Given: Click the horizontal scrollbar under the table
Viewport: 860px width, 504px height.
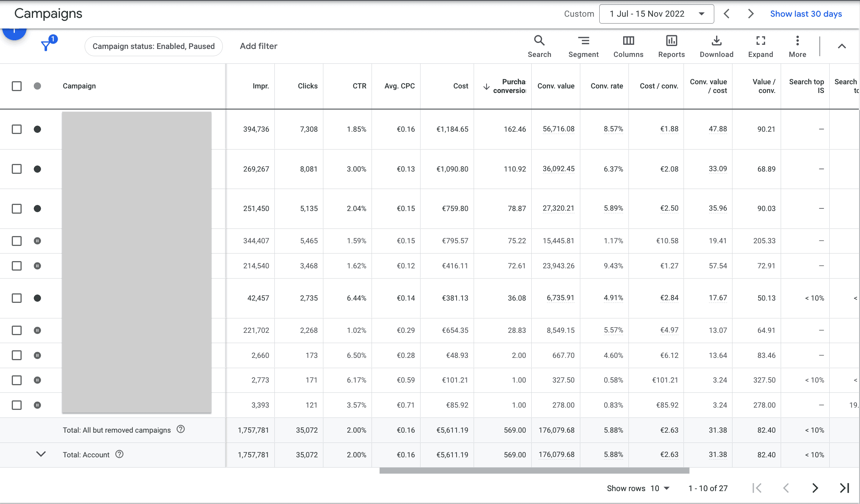Looking at the screenshot, I should point(534,471).
